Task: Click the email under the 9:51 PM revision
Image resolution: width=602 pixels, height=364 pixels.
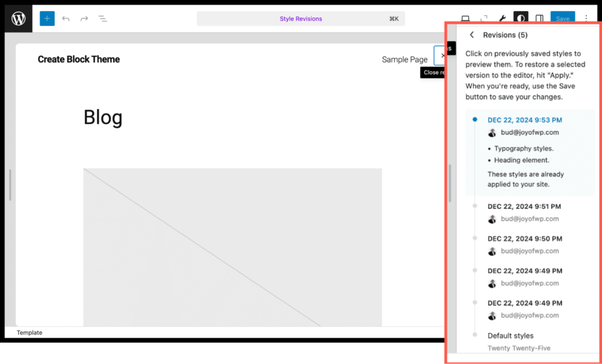Action: tap(530, 219)
